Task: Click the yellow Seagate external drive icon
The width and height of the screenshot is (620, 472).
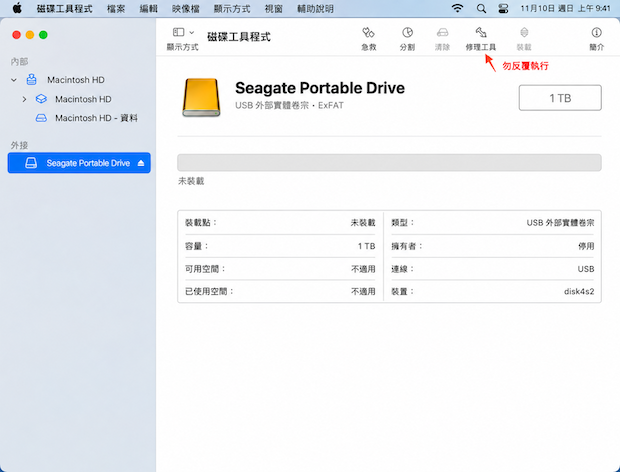Action: (x=201, y=98)
